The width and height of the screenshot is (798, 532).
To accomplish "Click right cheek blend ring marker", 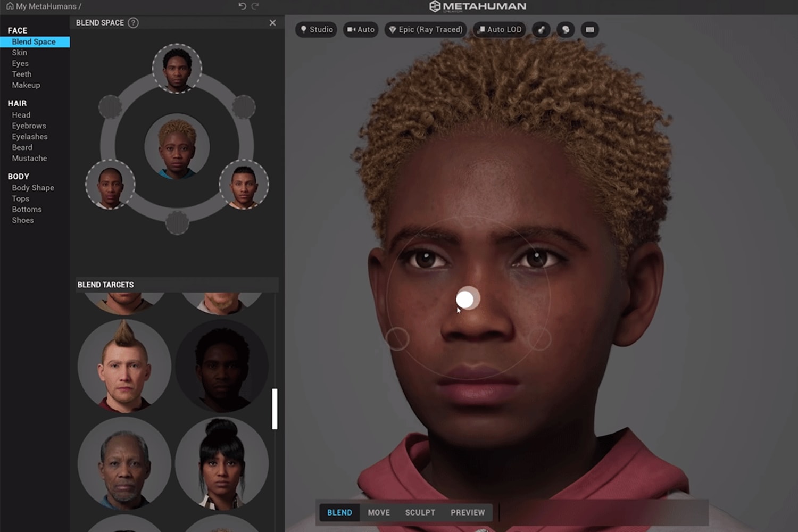I will pyautogui.click(x=539, y=338).
